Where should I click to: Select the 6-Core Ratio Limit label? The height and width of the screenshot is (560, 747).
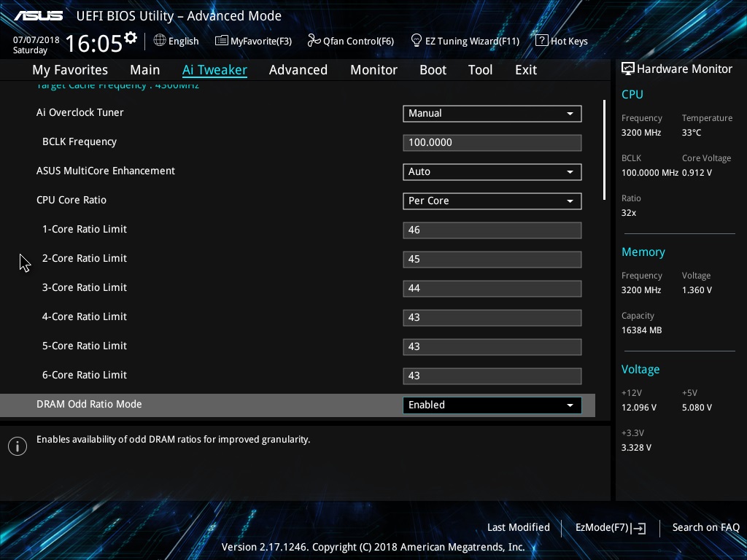(85, 375)
